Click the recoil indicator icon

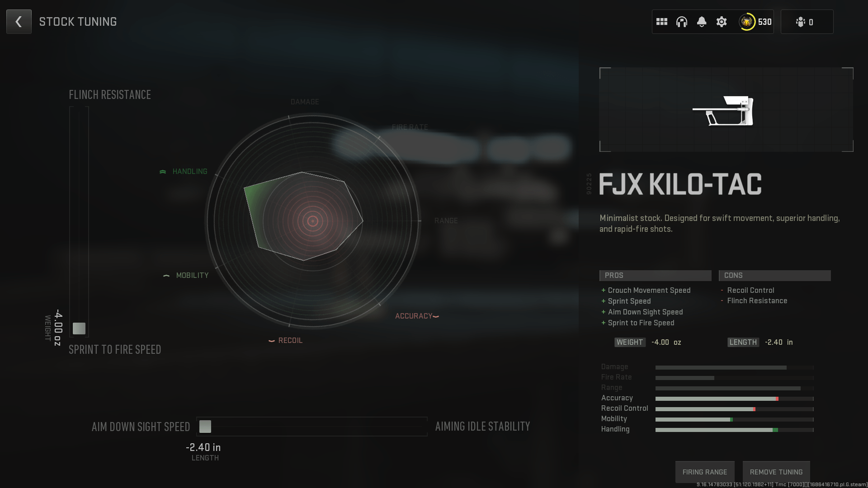coord(271,341)
